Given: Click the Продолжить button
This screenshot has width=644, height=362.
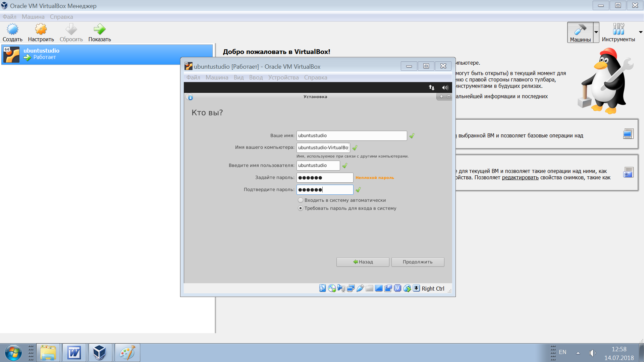Looking at the screenshot, I should click(418, 262).
